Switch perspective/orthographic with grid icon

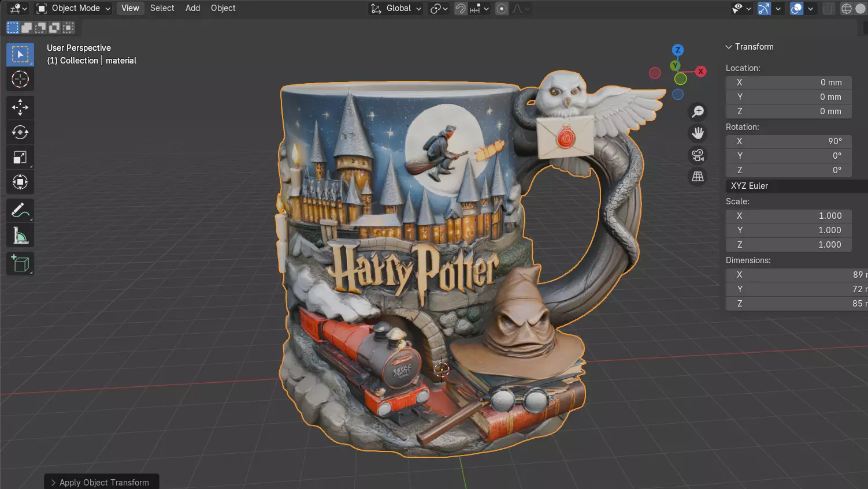pos(698,177)
